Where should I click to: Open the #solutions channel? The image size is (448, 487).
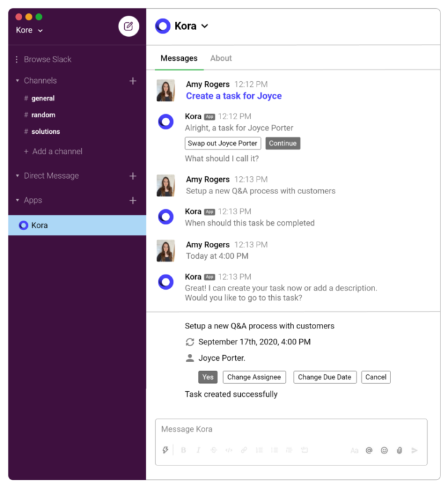coord(46,132)
